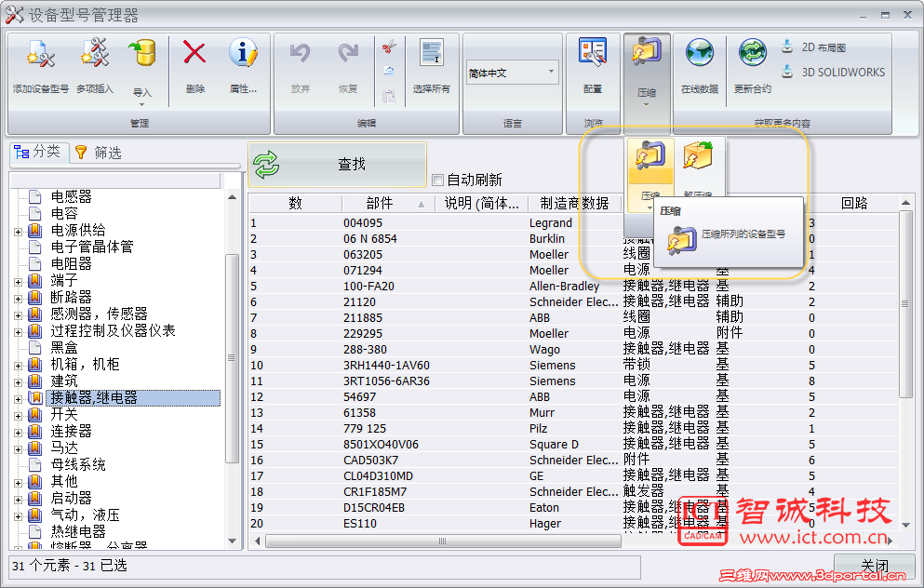Viewport: 924px width, 588px height.
Task: Click the 多项插入 tool icon
Action: [95, 54]
